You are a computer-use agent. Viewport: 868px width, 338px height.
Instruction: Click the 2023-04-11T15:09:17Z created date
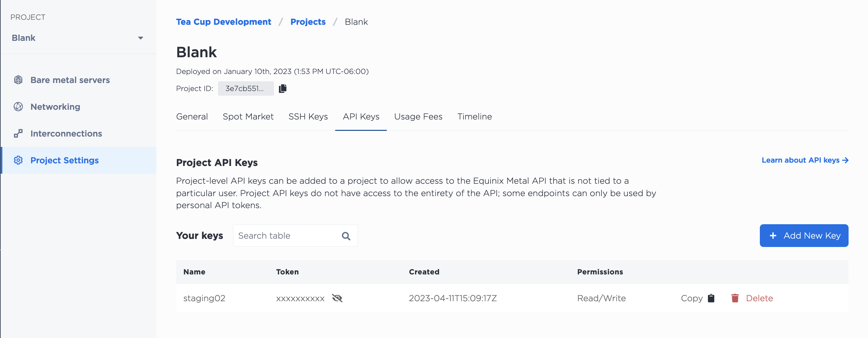[x=452, y=298]
